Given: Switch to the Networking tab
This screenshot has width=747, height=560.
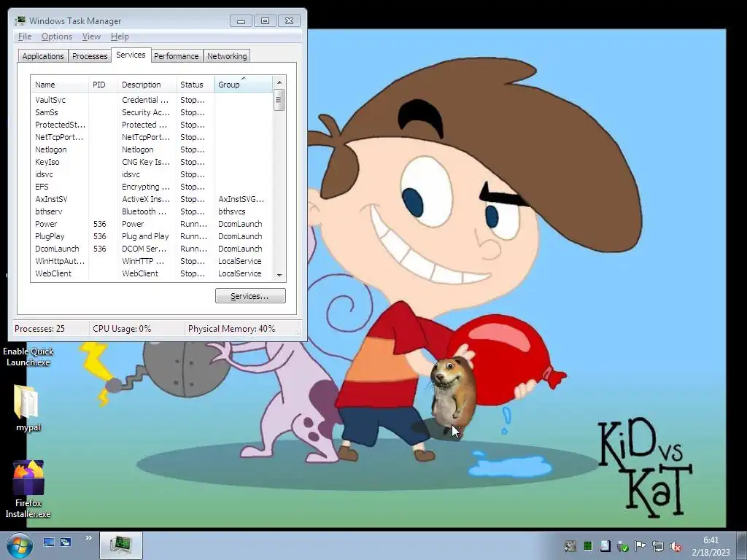Looking at the screenshot, I should pyautogui.click(x=227, y=56).
